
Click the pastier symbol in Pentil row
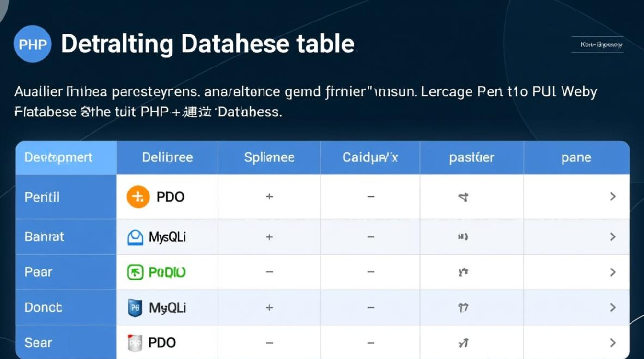tap(463, 197)
